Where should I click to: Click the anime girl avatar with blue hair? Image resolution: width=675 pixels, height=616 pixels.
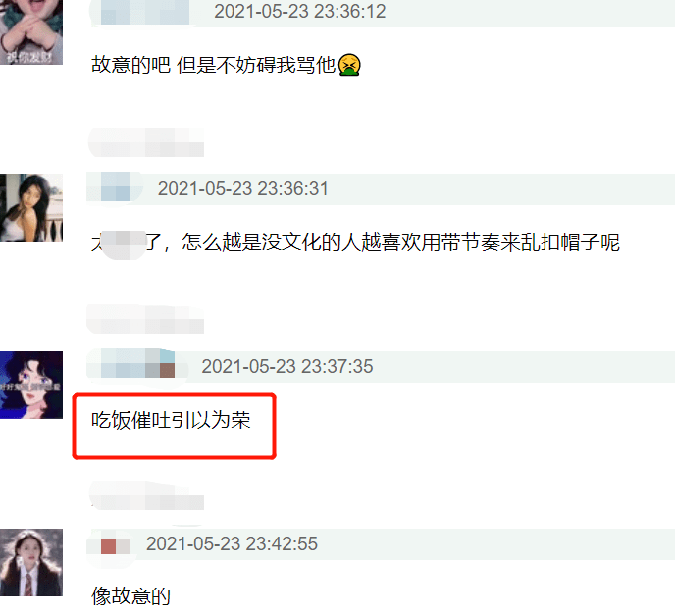pyautogui.click(x=31, y=385)
